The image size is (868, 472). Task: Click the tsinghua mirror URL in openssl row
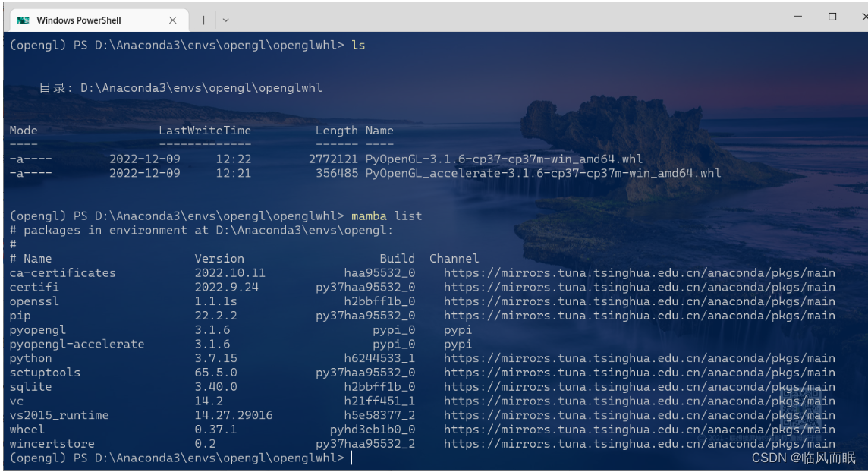(x=640, y=301)
